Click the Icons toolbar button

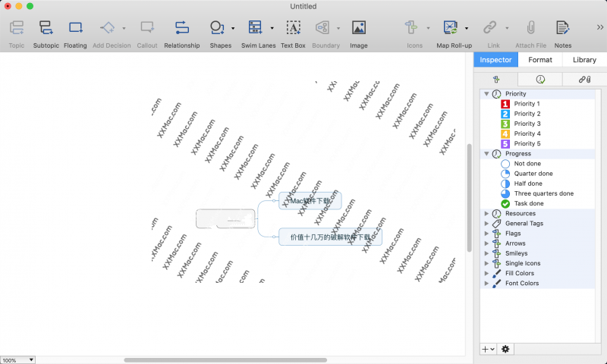click(x=411, y=28)
